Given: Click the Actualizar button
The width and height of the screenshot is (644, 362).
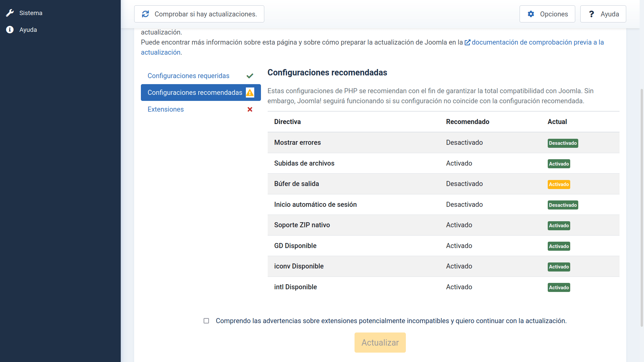Looking at the screenshot, I should tap(380, 343).
